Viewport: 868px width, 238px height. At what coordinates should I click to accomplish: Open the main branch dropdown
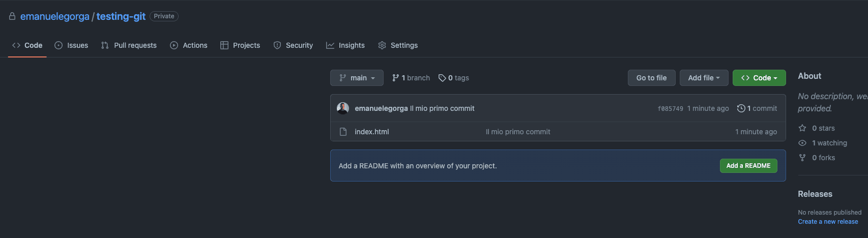point(357,78)
